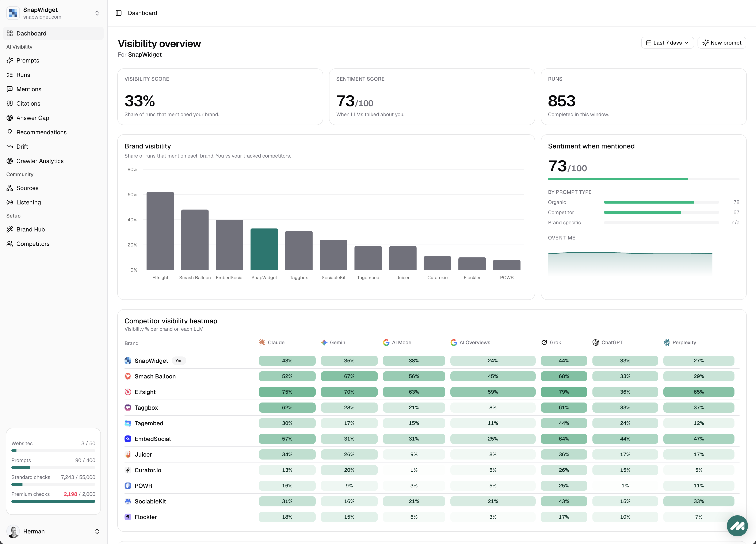Click the Crawler Analytics radar icon
This screenshot has height=544, width=756.
coord(10,161)
